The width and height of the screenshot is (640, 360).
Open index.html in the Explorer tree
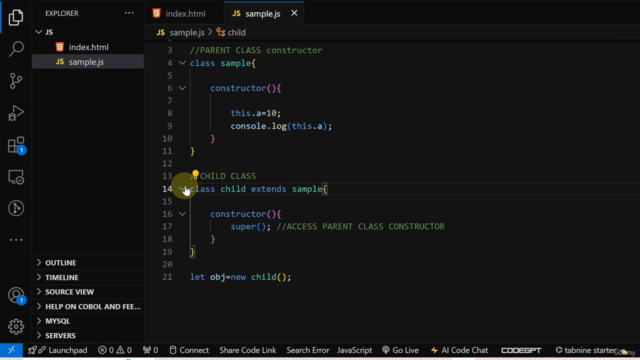click(x=88, y=47)
